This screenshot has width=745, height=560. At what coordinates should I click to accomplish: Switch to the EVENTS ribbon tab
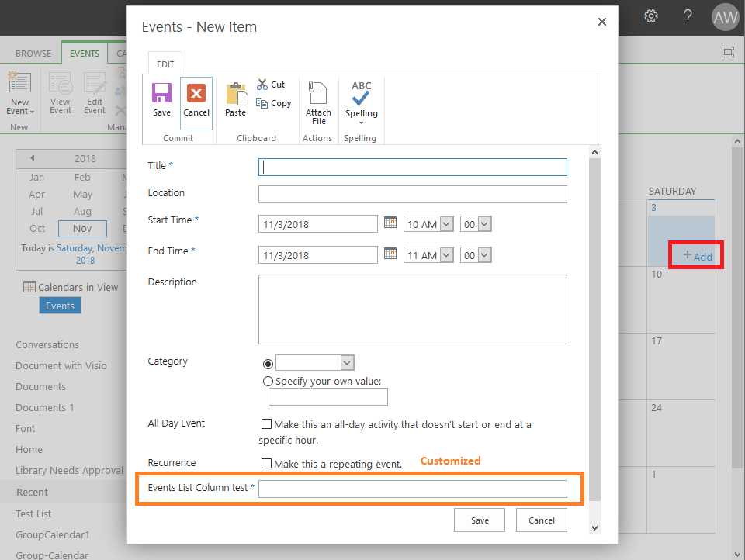pos(85,54)
